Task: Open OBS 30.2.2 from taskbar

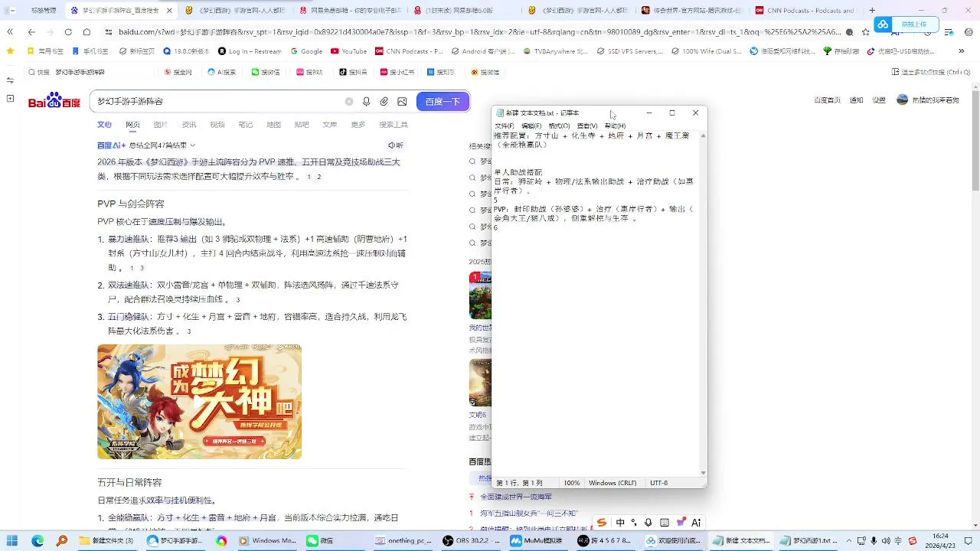Action: point(471,541)
